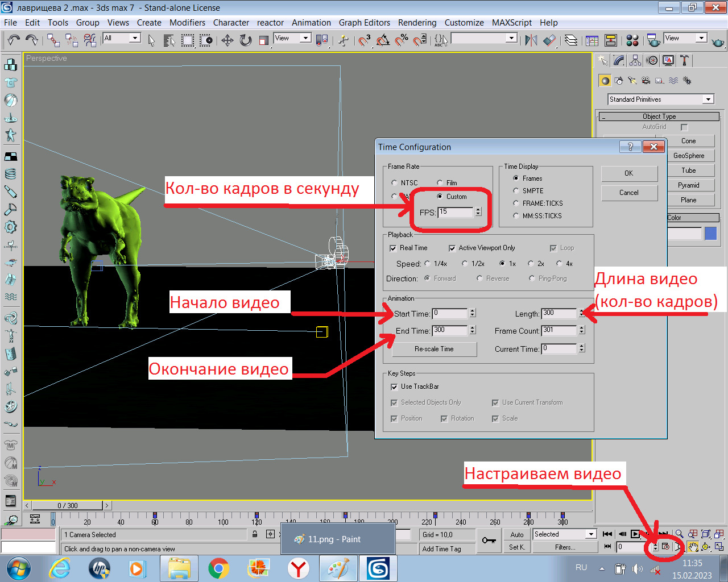Click the blue object color swatch
This screenshot has width=728, height=582.
[x=710, y=234]
